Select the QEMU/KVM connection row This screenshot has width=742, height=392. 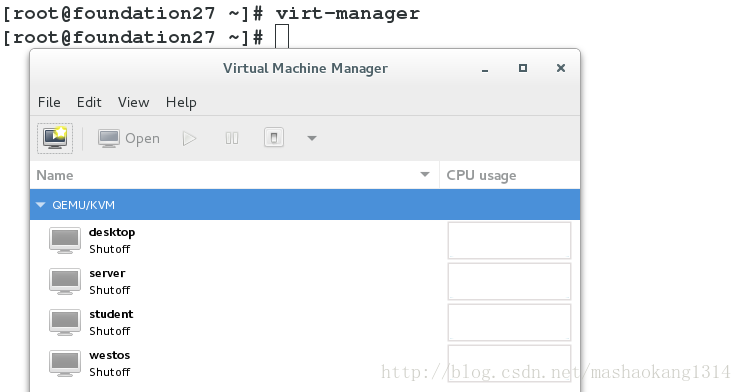tap(305, 205)
